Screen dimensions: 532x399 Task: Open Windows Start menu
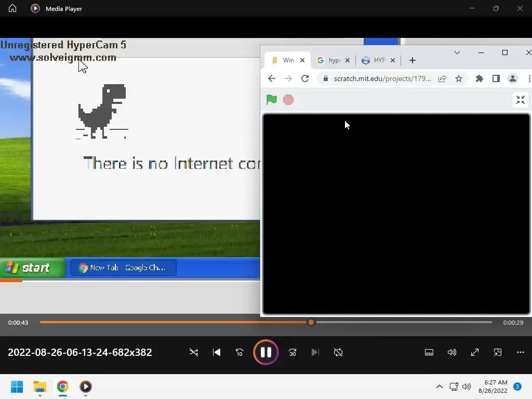click(x=17, y=387)
